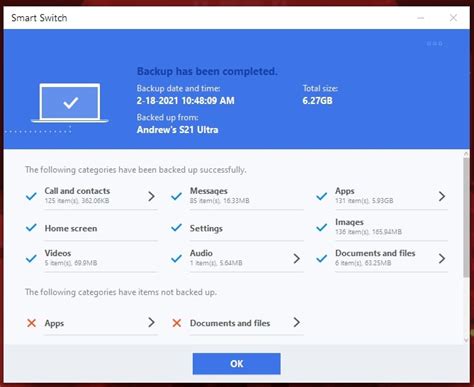
Task: Click device name Andrew's S21 Ultra
Action: coord(177,130)
